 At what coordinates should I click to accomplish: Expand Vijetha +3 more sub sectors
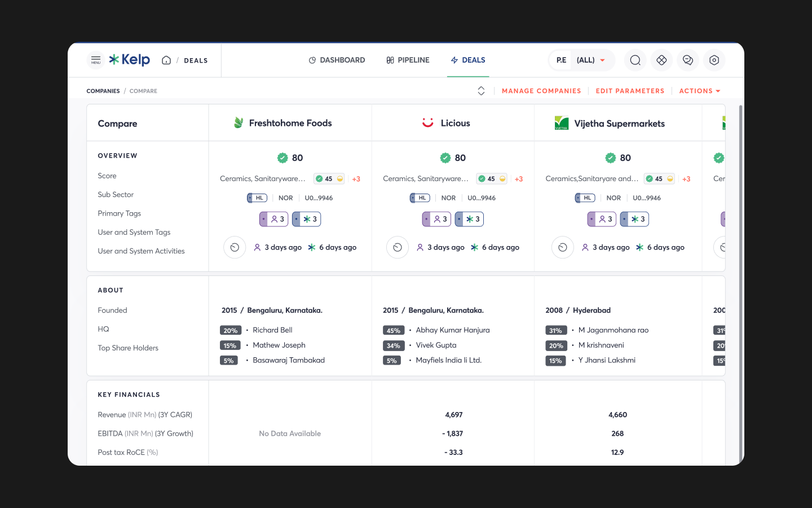pyautogui.click(x=686, y=179)
